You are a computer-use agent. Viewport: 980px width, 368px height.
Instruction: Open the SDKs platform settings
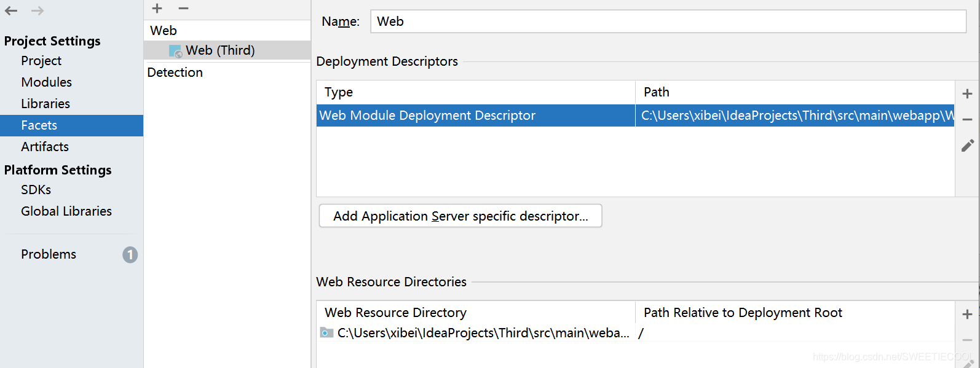tap(36, 190)
